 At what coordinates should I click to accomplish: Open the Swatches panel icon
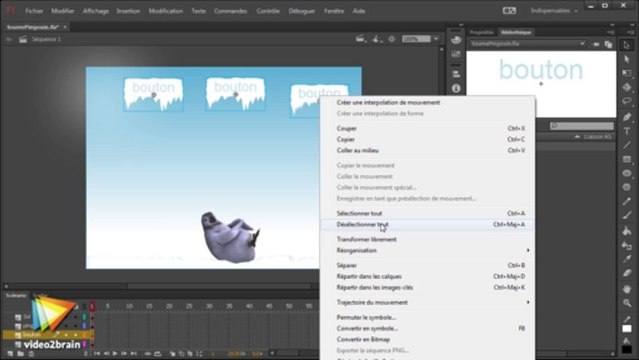pos(456,53)
